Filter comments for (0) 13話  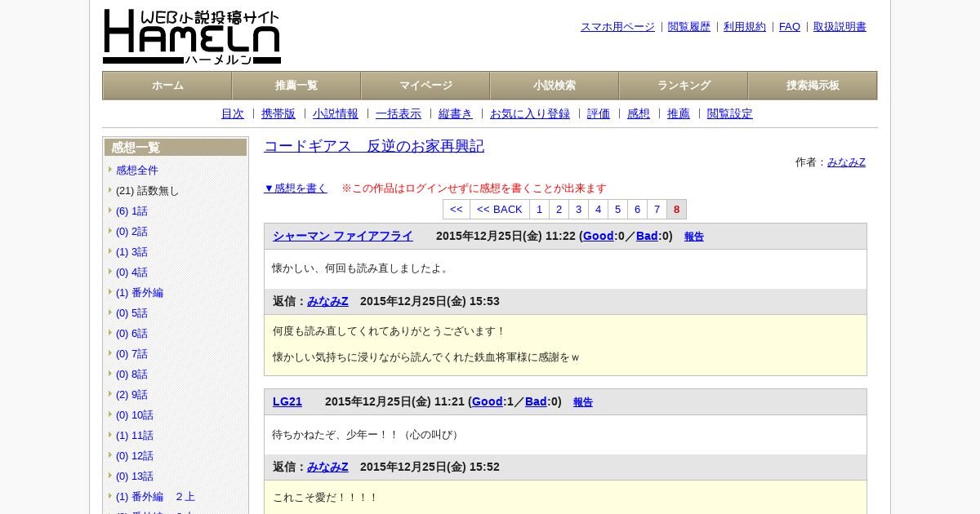pos(135,476)
